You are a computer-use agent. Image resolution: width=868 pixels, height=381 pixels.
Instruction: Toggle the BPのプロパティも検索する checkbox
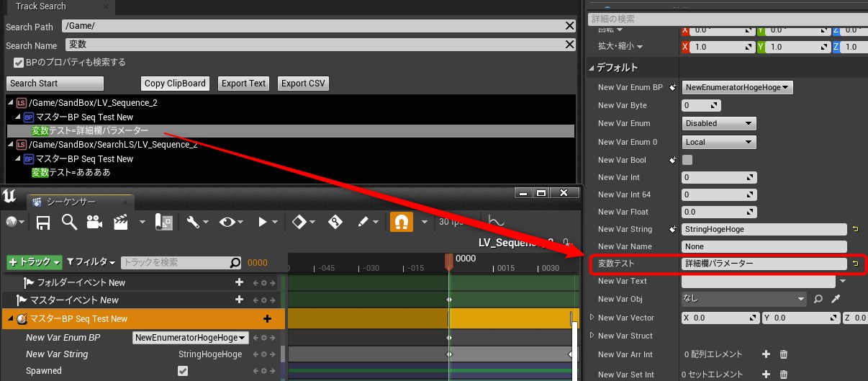point(19,63)
